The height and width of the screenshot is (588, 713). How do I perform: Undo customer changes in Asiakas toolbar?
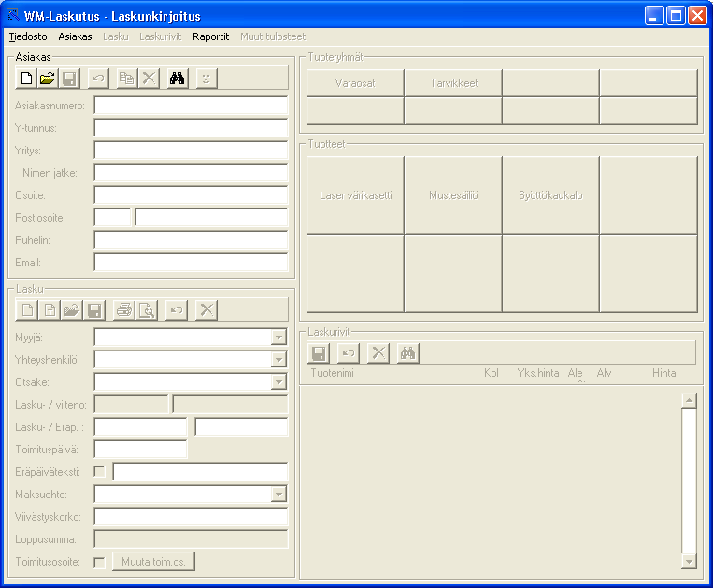pos(98,79)
